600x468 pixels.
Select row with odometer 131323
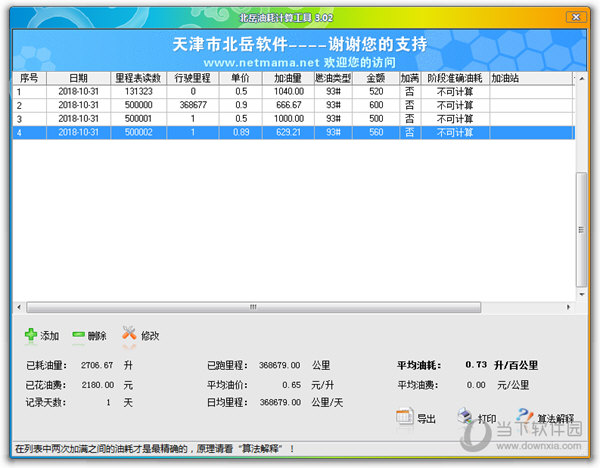tap(293, 92)
